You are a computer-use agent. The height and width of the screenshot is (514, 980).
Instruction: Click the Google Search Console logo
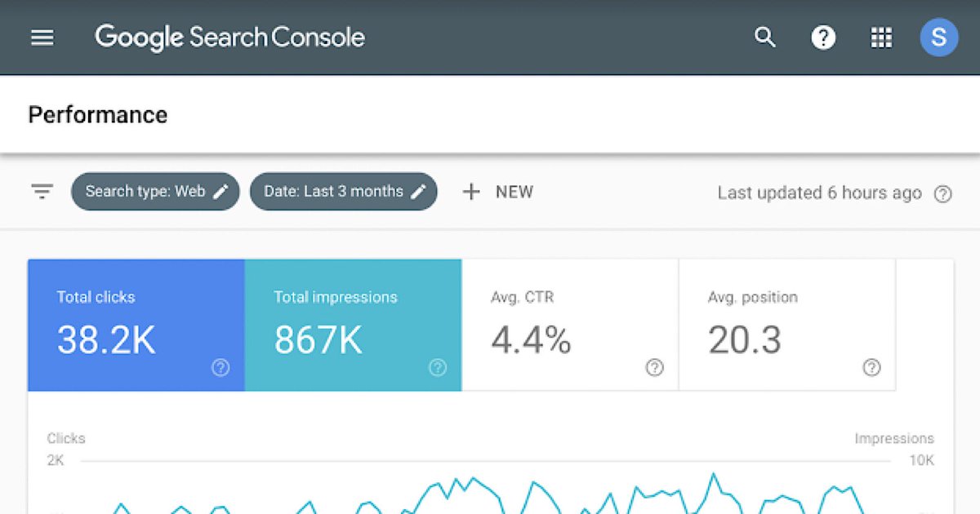(229, 38)
